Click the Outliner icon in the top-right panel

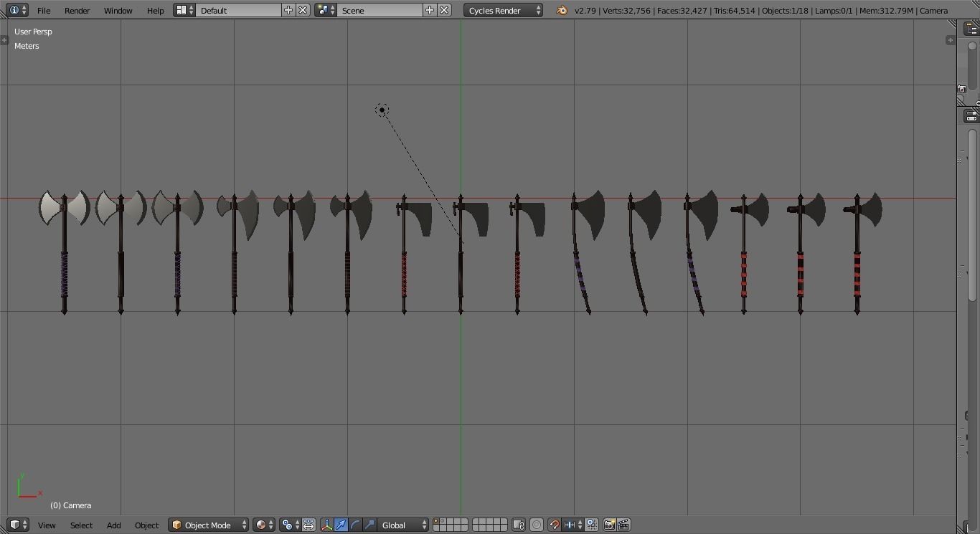973,27
